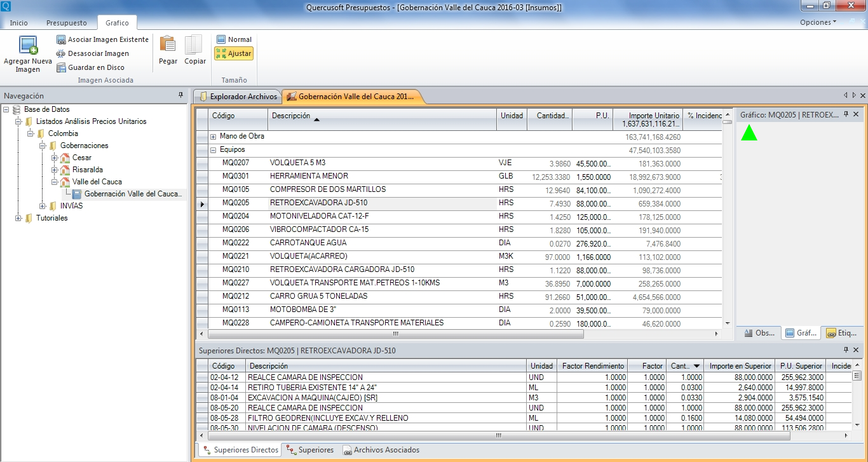The image size is (868, 462).
Task: Click the INVÍAS folder icon
Action: pyautogui.click(x=53, y=206)
